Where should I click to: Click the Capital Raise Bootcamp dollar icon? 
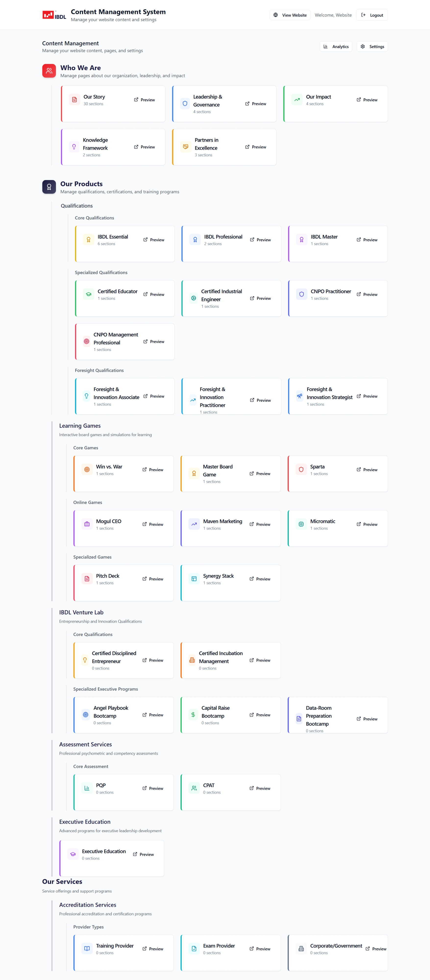(x=193, y=715)
